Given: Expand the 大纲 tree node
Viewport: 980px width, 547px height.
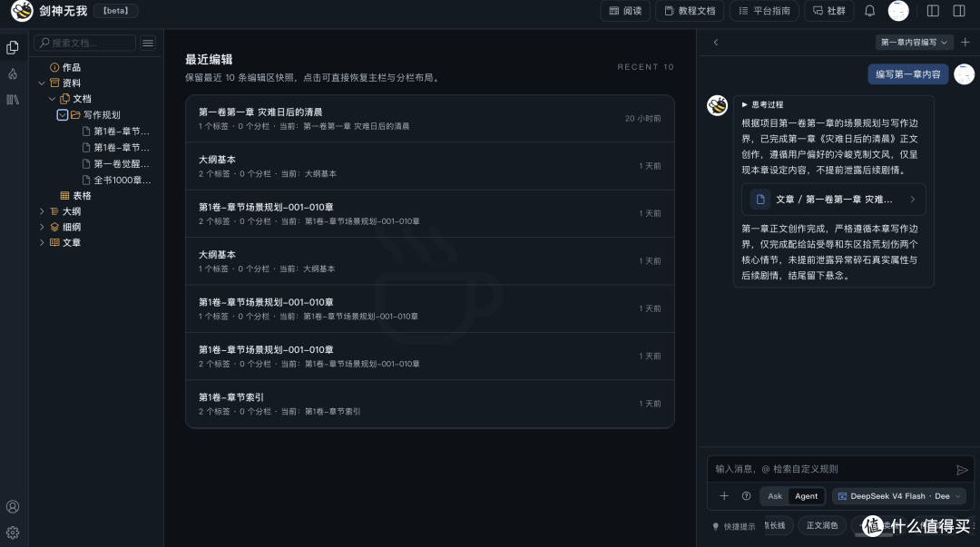Looking at the screenshot, I should [x=42, y=211].
